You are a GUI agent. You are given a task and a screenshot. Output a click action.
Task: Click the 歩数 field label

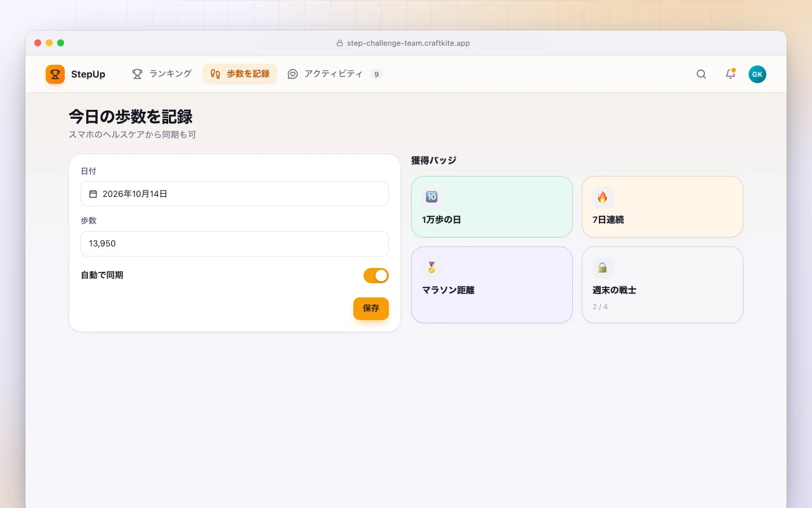click(89, 221)
